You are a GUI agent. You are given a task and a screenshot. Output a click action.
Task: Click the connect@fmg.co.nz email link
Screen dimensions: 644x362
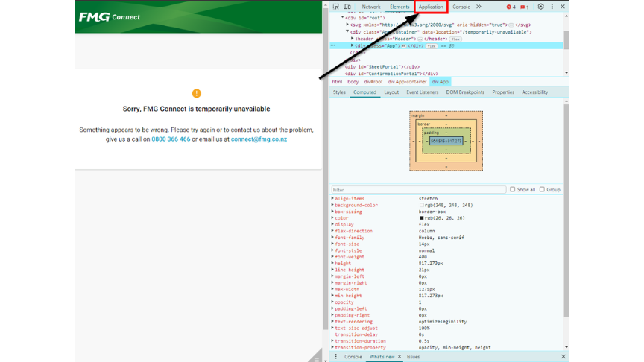259,139
